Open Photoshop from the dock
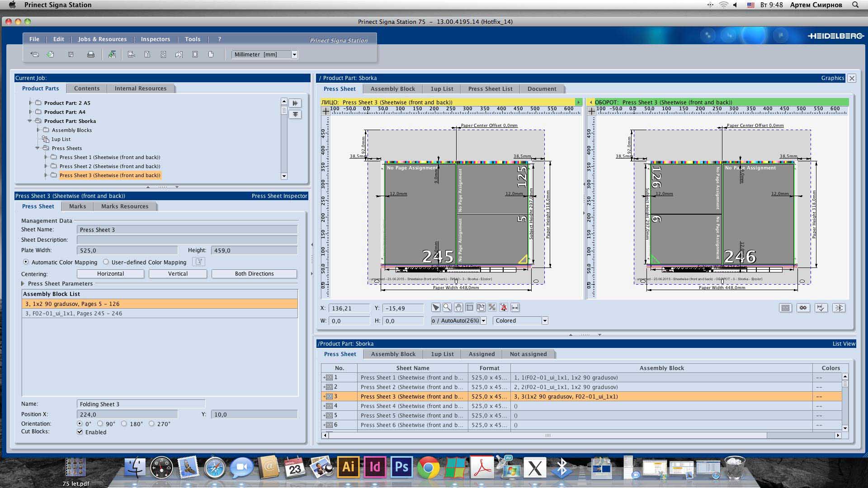The image size is (868, 488). 401,467
